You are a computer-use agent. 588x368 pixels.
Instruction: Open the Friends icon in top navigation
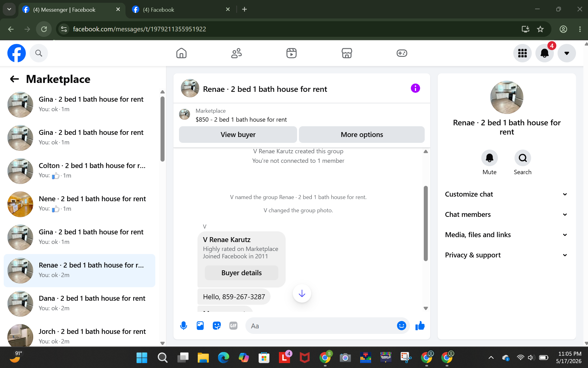(x=236, y=53)
